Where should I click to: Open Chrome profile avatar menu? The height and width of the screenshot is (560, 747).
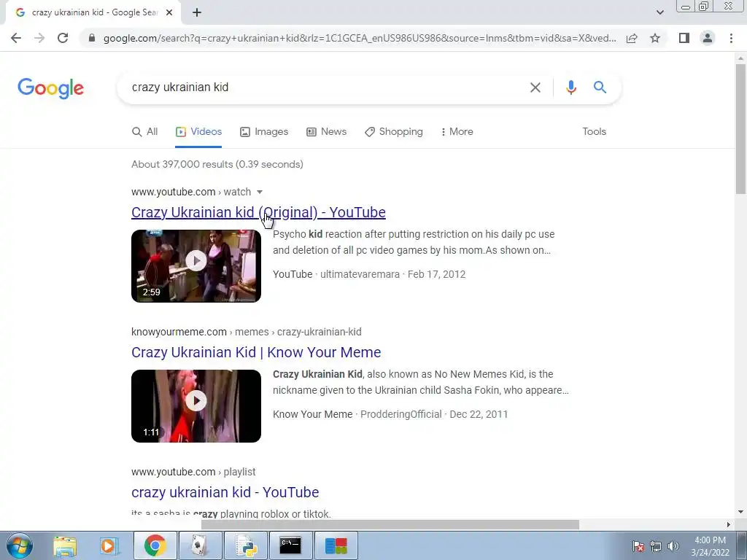[708, 38]
